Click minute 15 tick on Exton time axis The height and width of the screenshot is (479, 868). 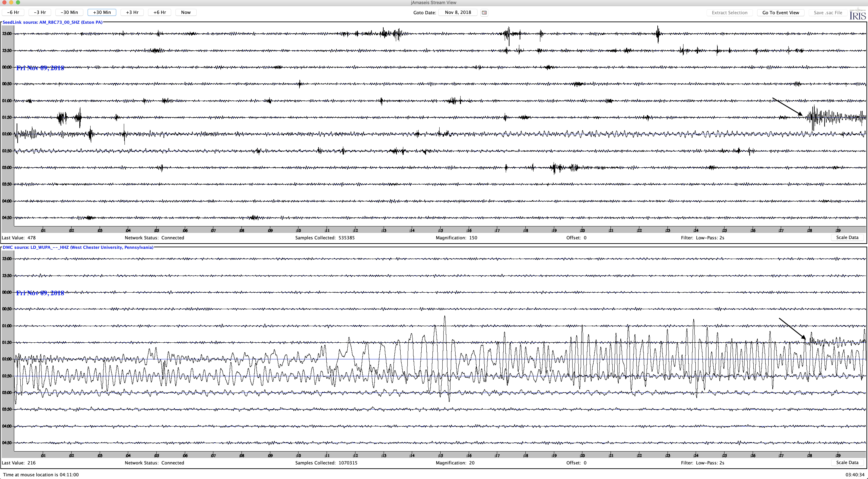pyautogui.click(x=440, y=230)
